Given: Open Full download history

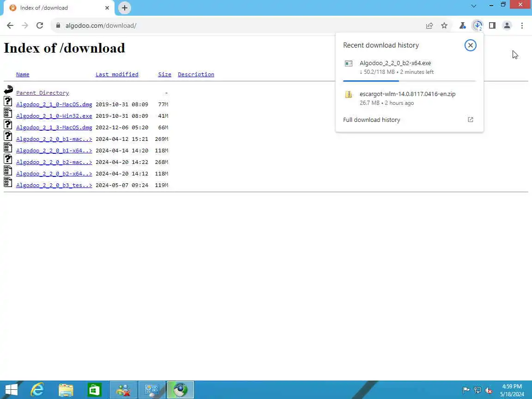Looking at the screenshot, I should 410,120.
